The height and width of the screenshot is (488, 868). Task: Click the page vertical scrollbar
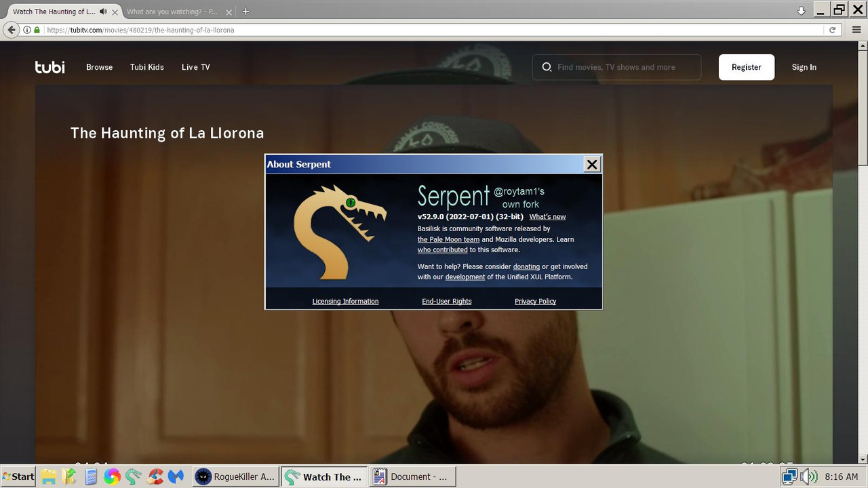pos(863,251)
